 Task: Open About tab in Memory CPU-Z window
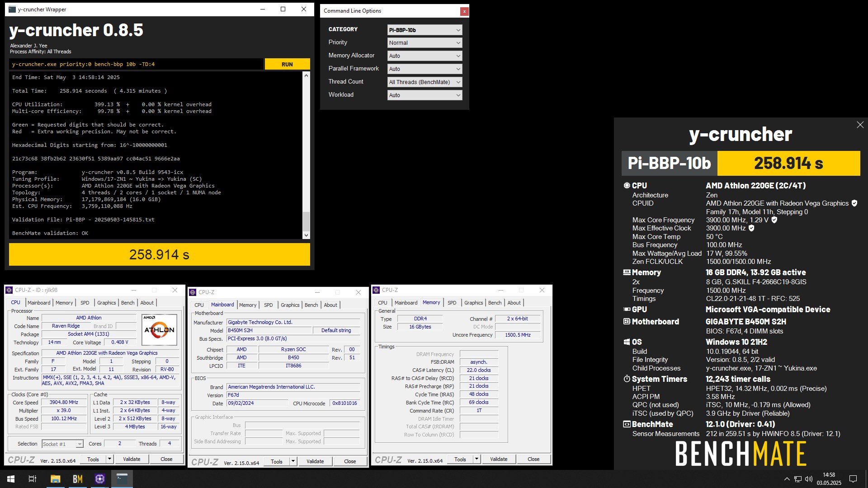point(514,303)
